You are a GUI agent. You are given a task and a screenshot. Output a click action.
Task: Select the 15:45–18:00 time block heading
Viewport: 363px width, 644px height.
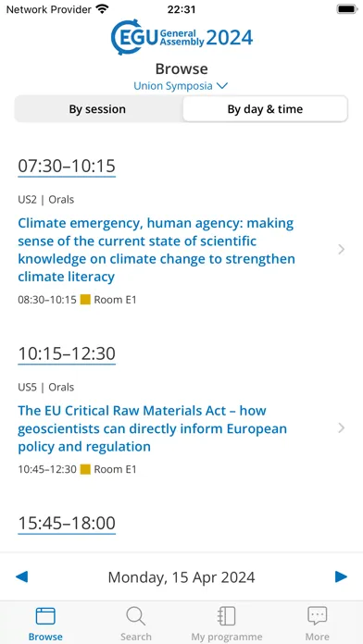(x=67, y=524)
